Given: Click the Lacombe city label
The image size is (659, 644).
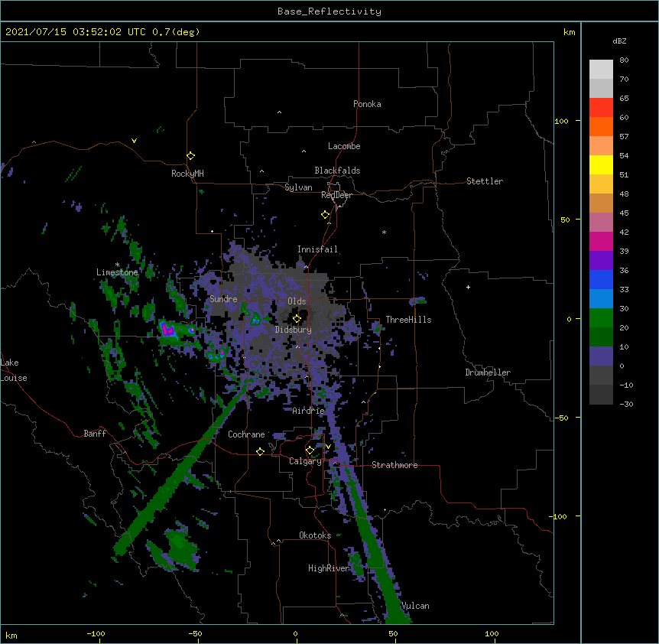Looking at the screenshot, I should (344, 146).
